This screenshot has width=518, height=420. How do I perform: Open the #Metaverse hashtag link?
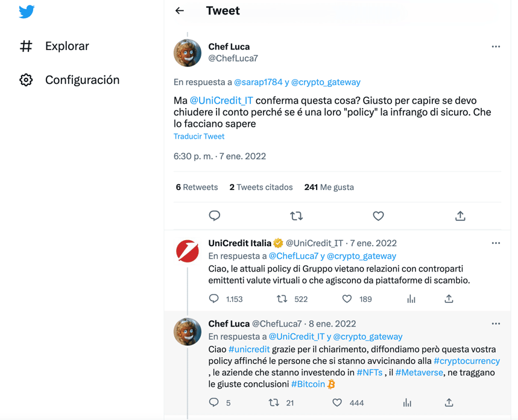(x=419, y=372)
